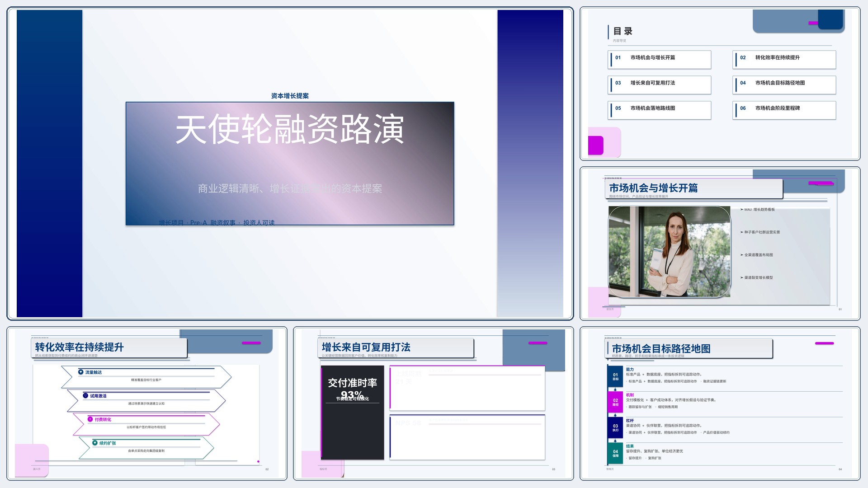Click the text 通过场景演示快速建立认知
The image size is (868, 488).
[146, 404]
